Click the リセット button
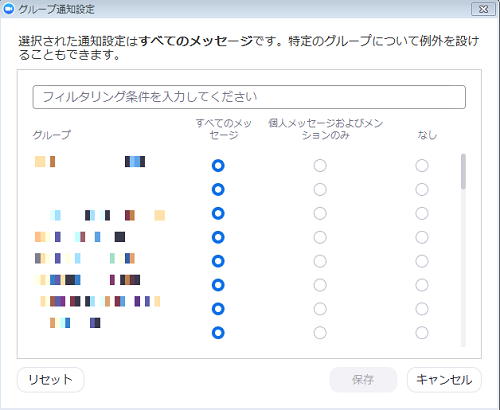Screen dimensions: 500x410 point(50,380)
